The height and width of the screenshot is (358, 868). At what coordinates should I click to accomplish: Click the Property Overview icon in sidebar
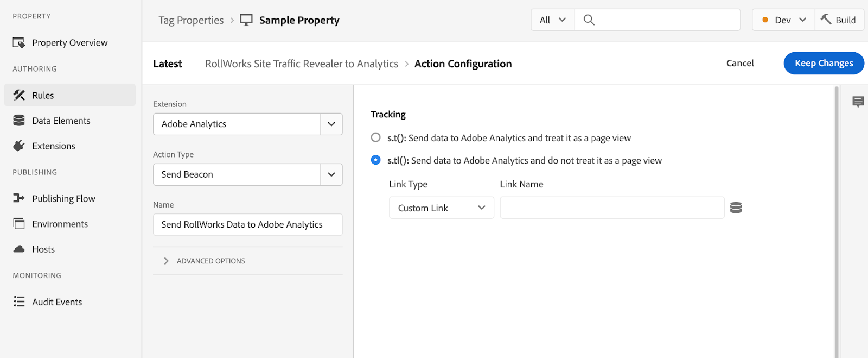click(19, 42)
